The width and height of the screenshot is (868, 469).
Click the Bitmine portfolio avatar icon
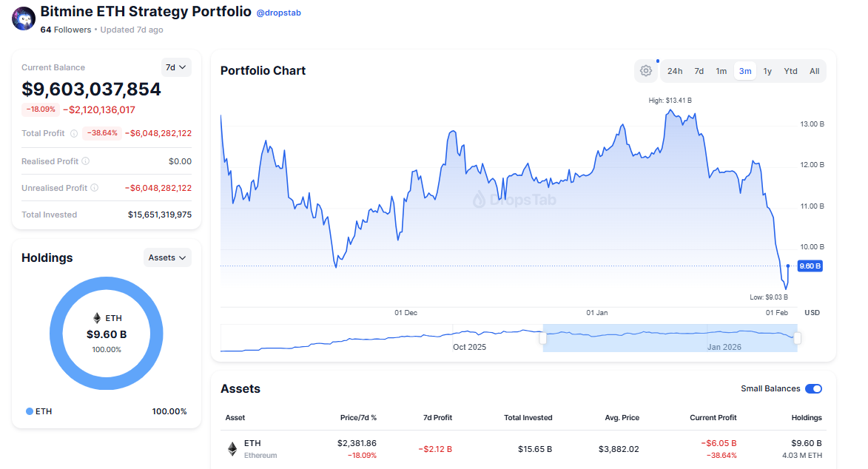(24, 18)
